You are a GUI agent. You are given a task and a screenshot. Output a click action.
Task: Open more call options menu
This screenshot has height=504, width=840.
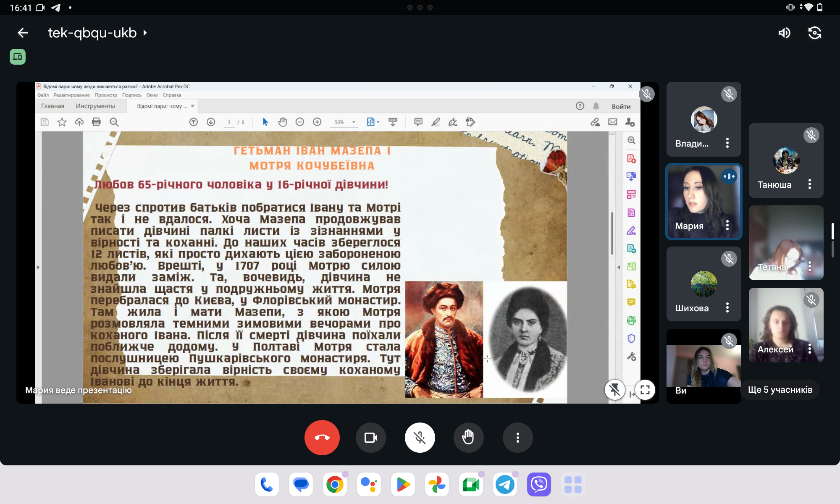517,438
